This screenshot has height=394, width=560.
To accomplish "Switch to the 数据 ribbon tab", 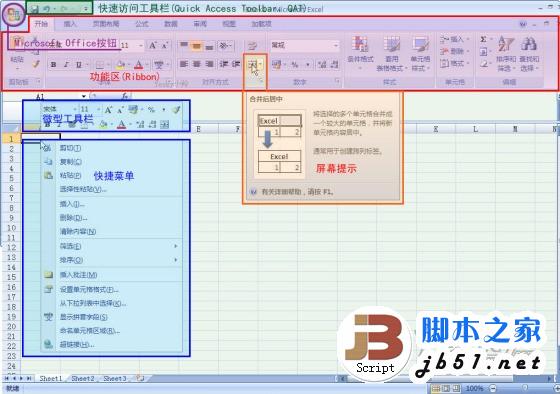I will [171, 24].
